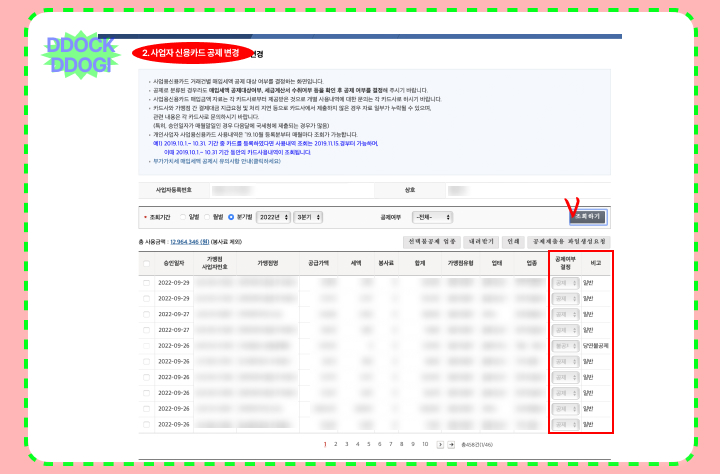This screenshot has width=720, height=474.
Task: Click the 조회하기 search button
Action: (588, 217)
